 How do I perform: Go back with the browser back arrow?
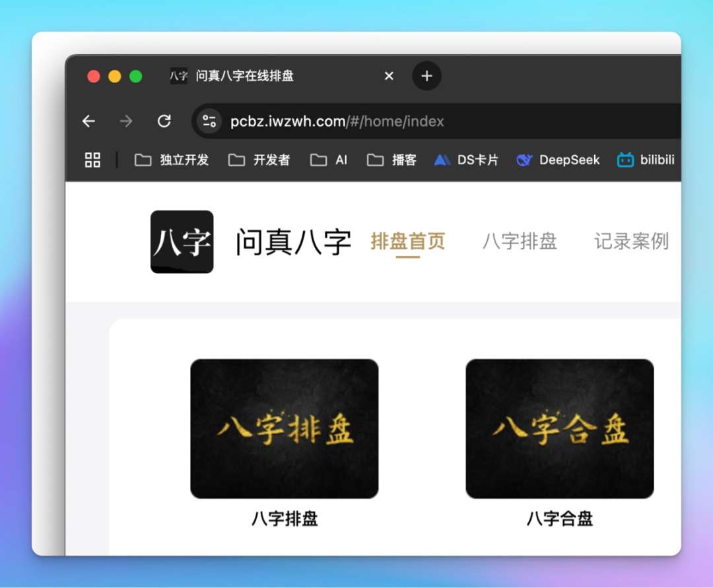click(x=88, y=121)
